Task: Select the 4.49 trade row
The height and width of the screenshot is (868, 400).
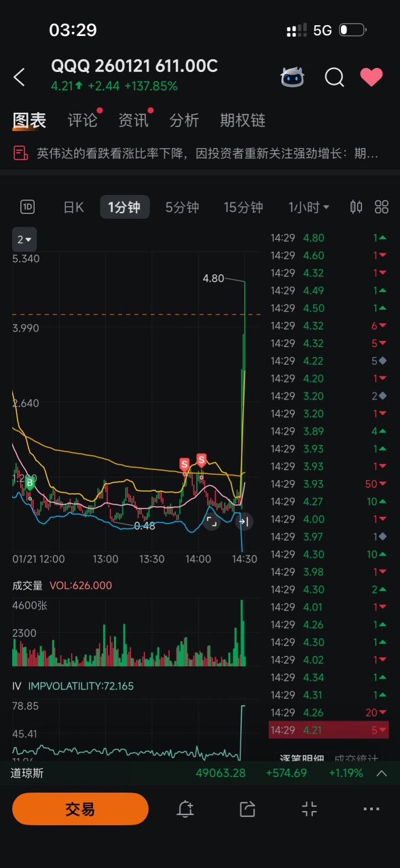Action: click(329, 291)
